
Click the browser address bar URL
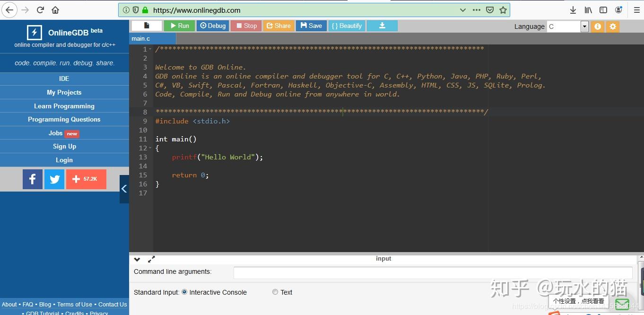[197, 10]
